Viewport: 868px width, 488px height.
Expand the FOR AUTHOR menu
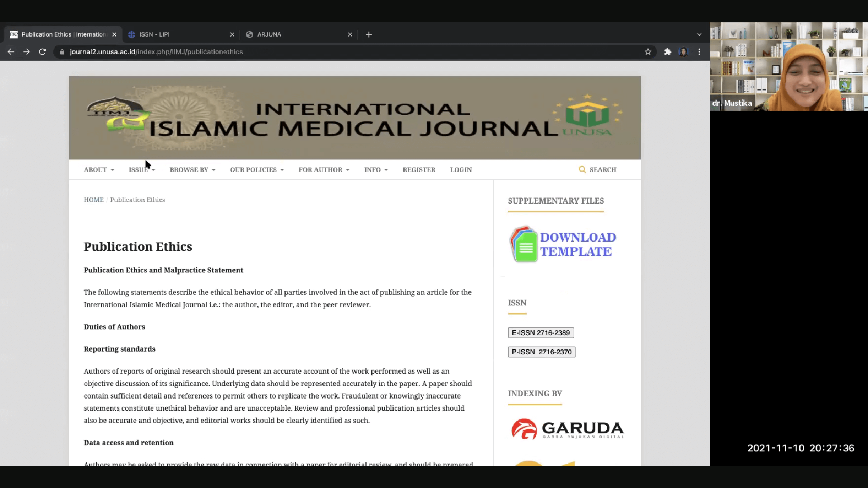(324, 170)
